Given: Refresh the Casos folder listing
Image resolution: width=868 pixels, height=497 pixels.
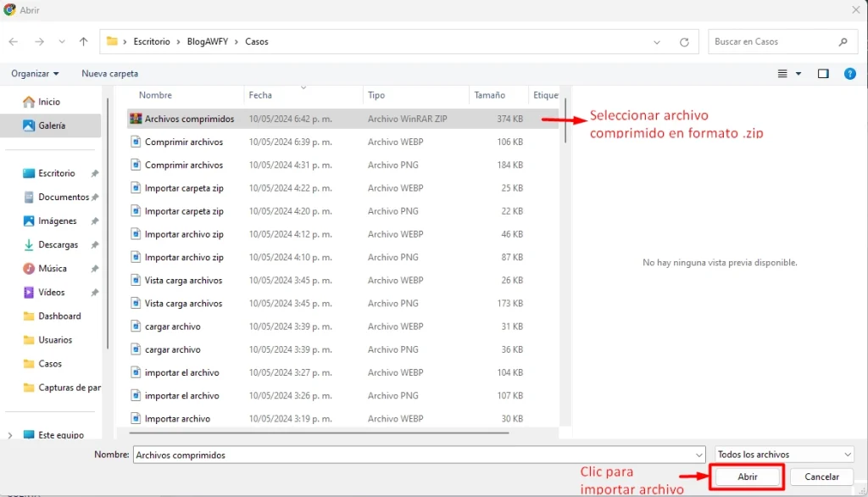Looking at the screenshot, I should coord(684,42).
